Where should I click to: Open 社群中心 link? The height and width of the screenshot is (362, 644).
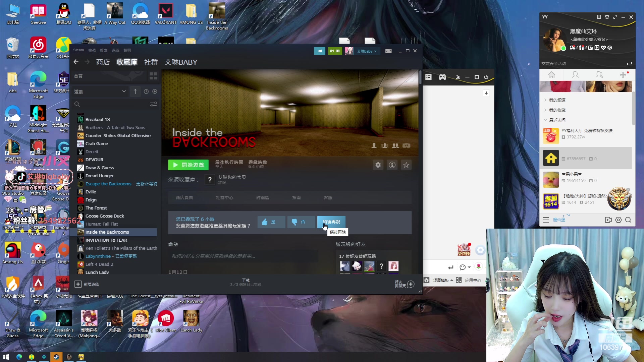[224, 198]
